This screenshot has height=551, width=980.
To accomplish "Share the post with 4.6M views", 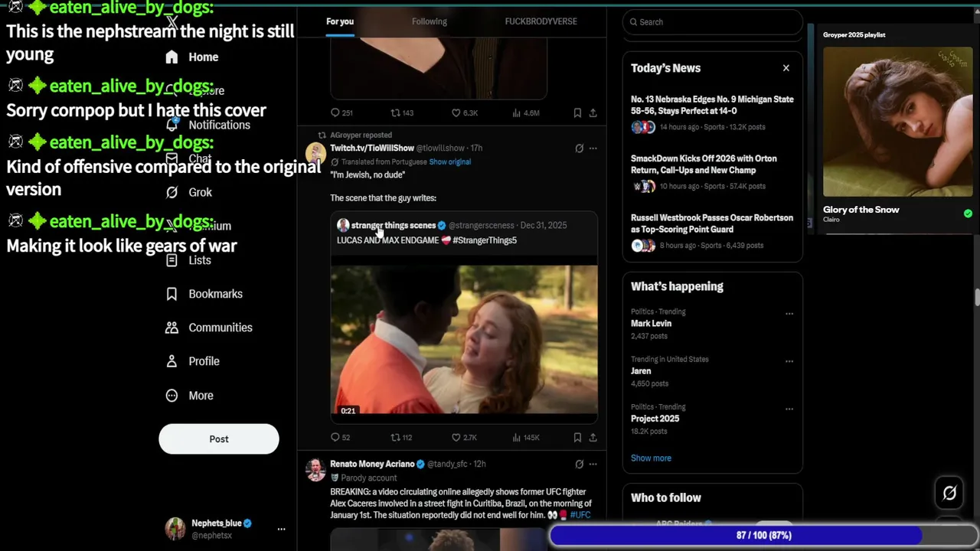I will (x=593, y=112).
